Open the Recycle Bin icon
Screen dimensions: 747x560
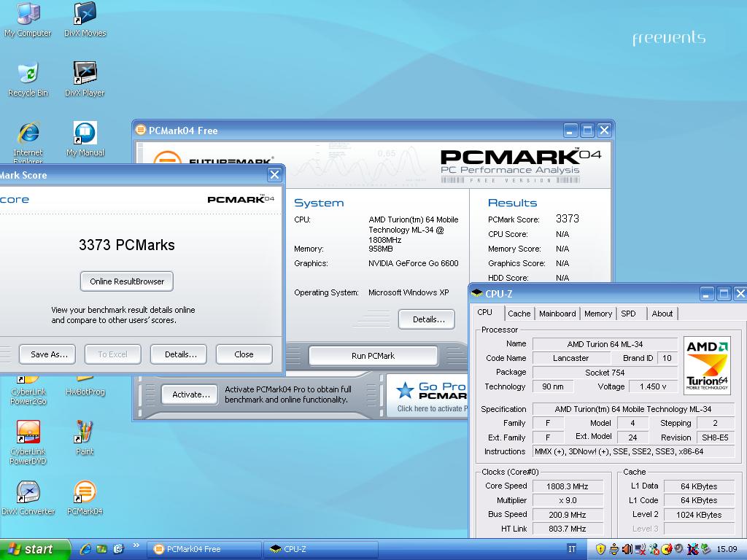tap(28, 79)
